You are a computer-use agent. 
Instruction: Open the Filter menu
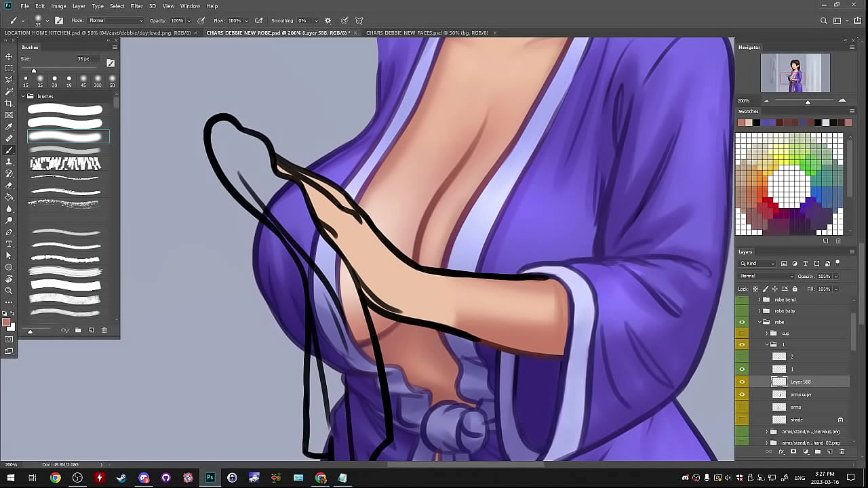136,6
